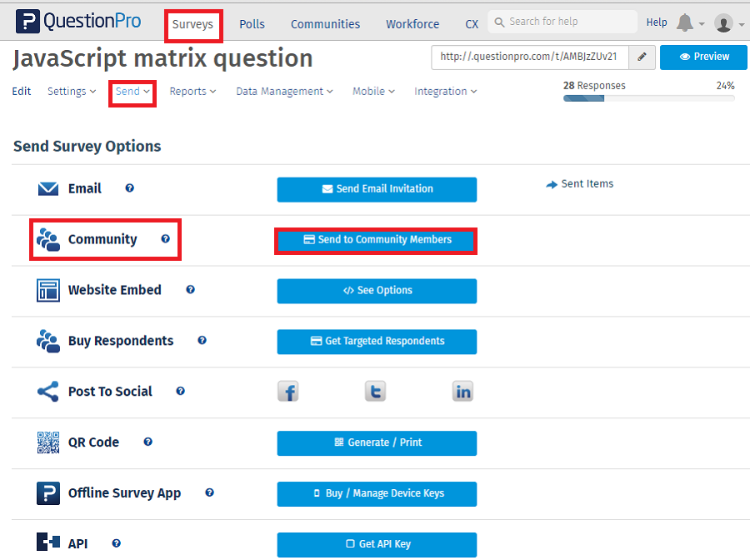The height and width of the screenshot is (560, 750).
Task: Click the Post To Social share icon
Action: 47,392
